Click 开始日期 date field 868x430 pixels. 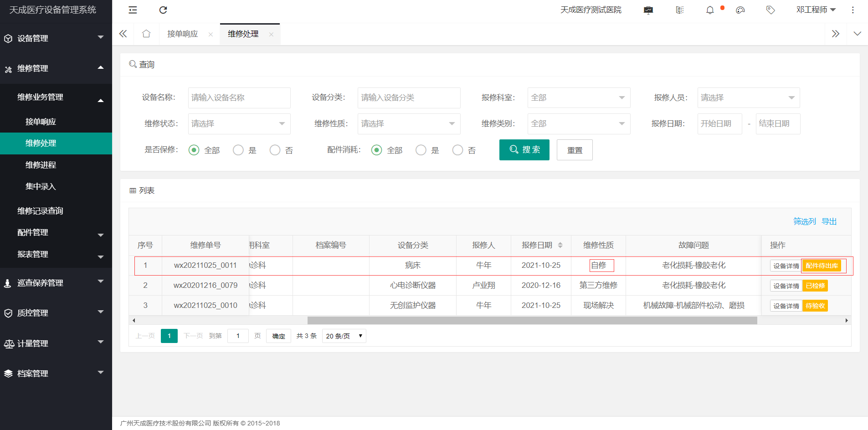coord(719,123)
